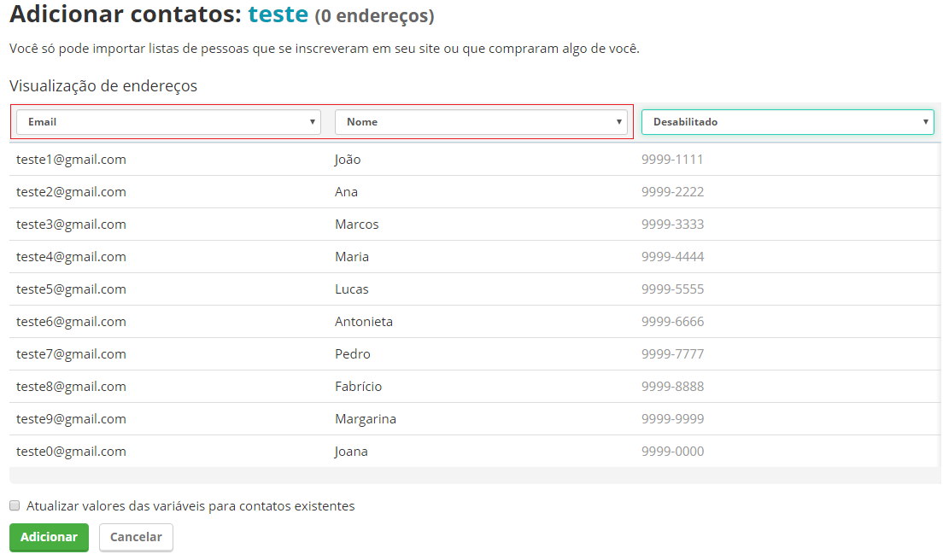Click phone number 9999-2222
This screenshot has width=943, height=560.
[x=672, y=192]
